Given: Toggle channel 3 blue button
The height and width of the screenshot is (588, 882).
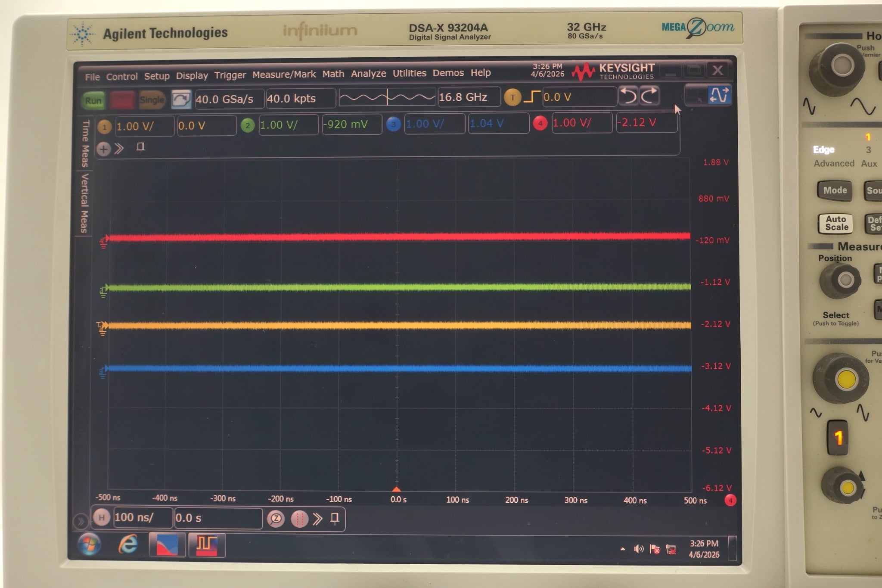Looking at the screenshot, I should point(393,124).
